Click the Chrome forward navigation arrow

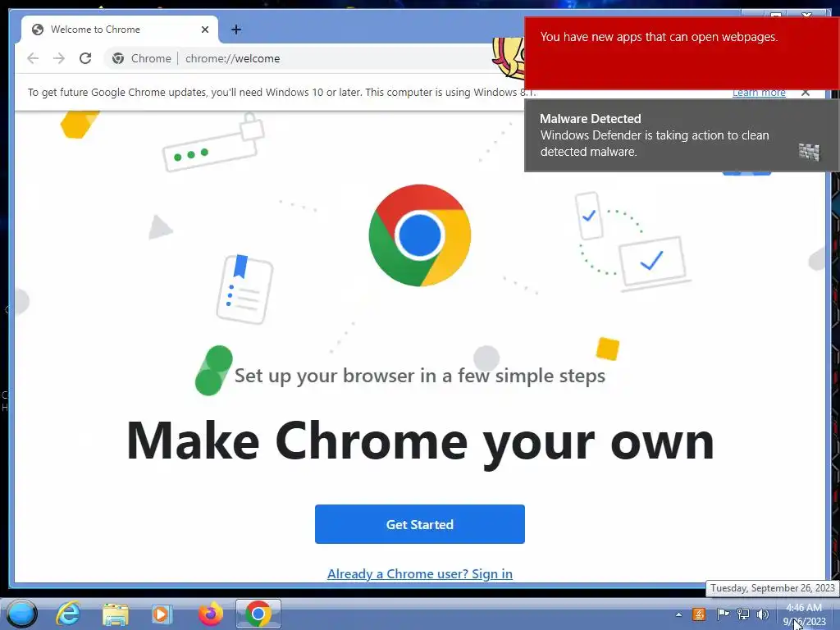[x=59, y=58]
